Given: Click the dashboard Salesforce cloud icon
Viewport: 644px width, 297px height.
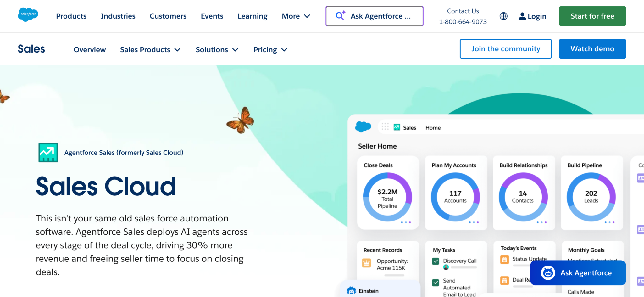Looking at the screenshot, I should 363,126.
